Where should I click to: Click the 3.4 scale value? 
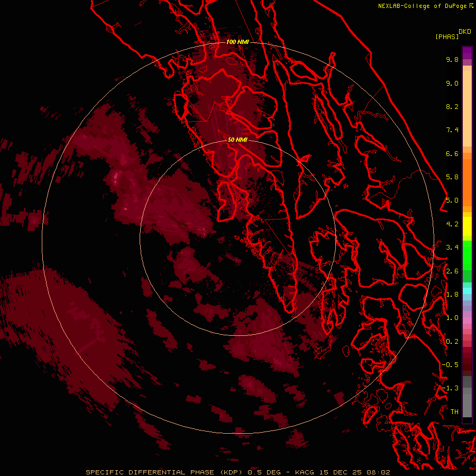click(452, 248)
